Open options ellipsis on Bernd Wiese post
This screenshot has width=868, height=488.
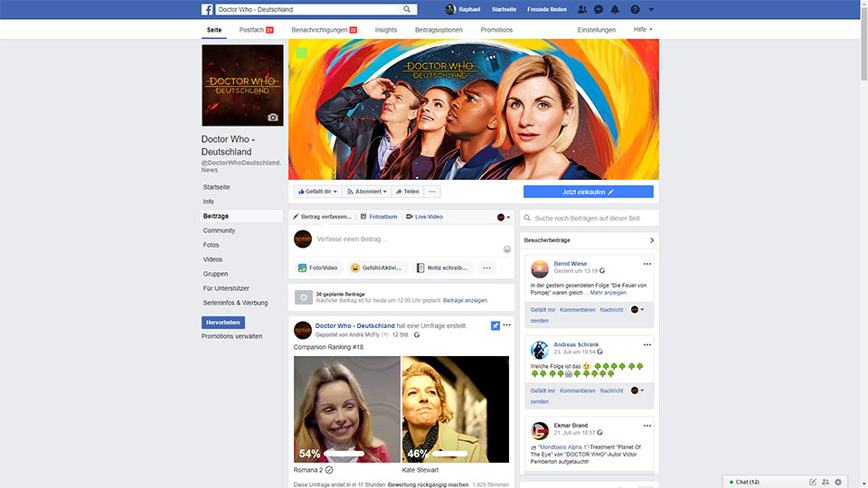(x=647, y=264)
